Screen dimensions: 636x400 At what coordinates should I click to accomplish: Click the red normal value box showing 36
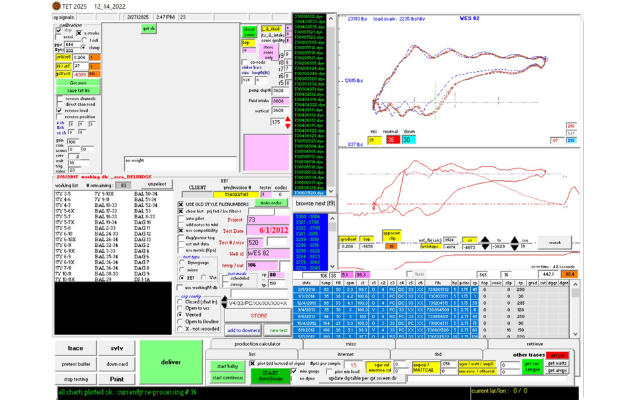pyautogui.click(x=393, y=140)
